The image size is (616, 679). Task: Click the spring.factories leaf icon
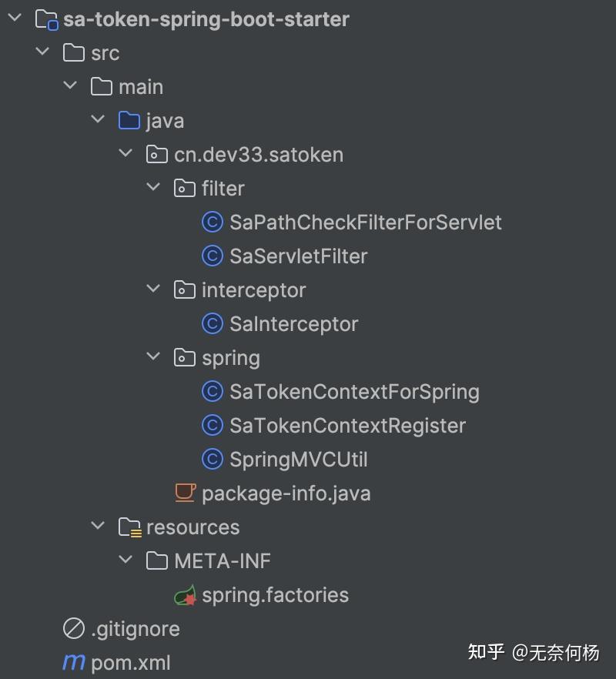pos(185,595)
